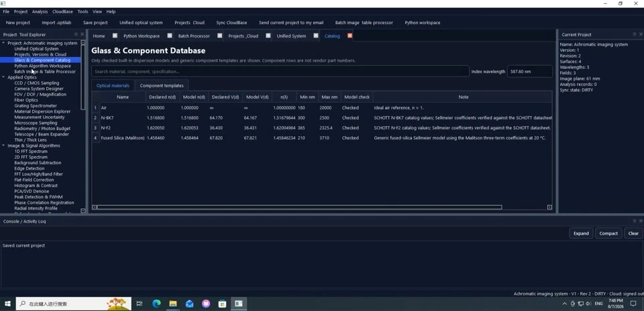Open Microsoft Store from taskbar

pos(222,304)
